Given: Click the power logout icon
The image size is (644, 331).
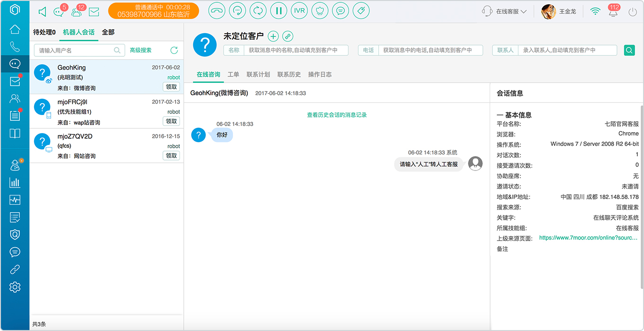Looking at the screenshot, I should coord(633,12).
